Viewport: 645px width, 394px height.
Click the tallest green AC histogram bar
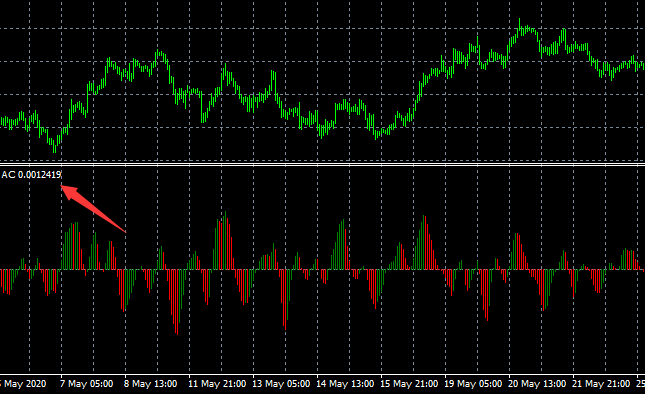[225, 241]
